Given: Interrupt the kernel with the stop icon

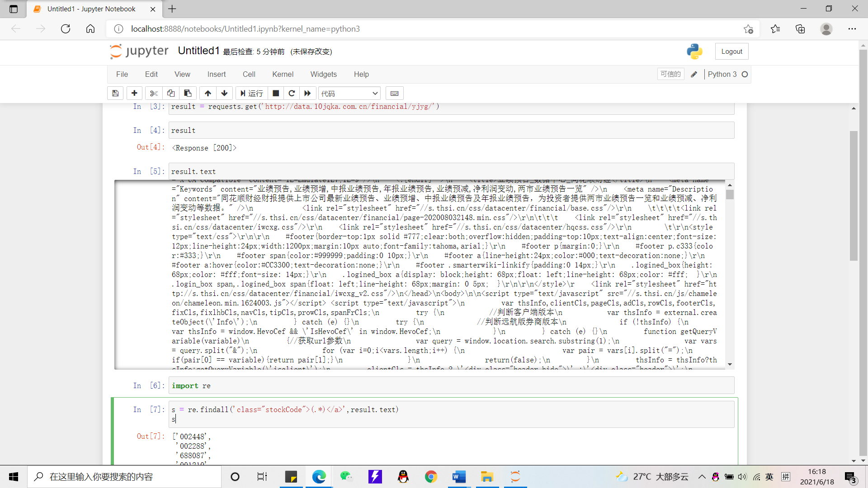Looking at the screenshot, I should (276, 93).
